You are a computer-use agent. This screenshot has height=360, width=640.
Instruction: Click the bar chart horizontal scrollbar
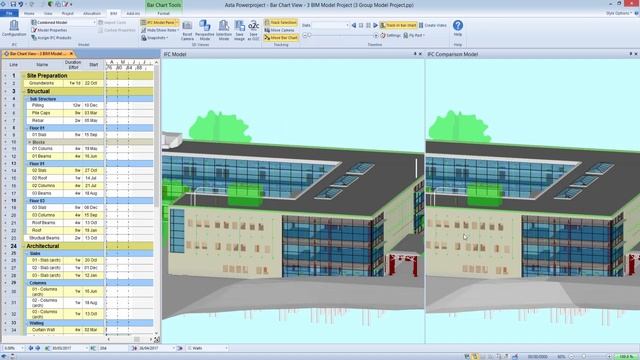(x=137, y=339)
